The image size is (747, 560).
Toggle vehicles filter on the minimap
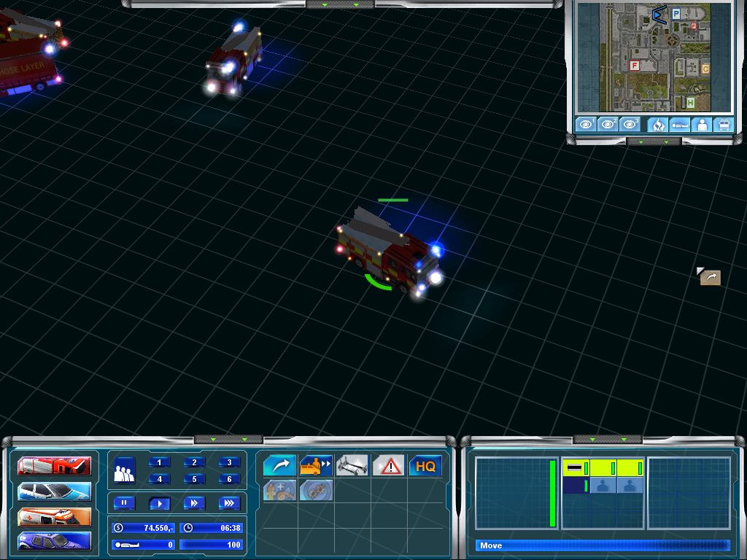(724, 125)
